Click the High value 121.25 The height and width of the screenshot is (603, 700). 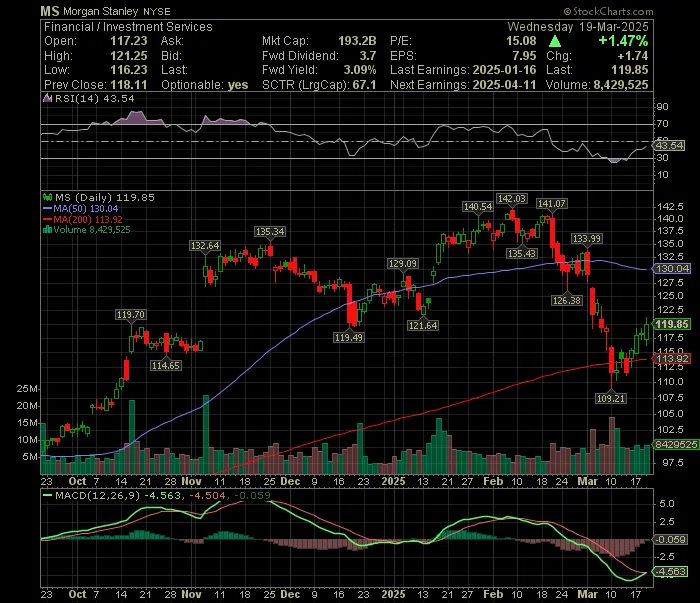[x=129, y=56]
